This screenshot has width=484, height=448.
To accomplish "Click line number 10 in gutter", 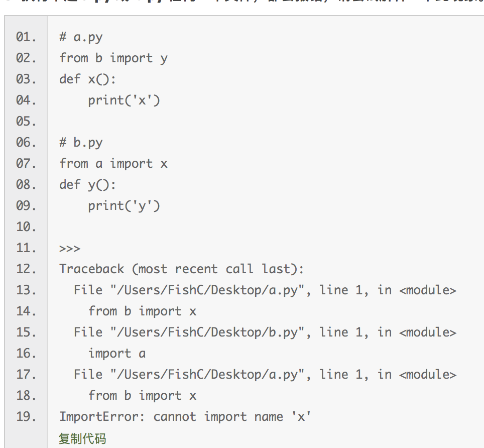I will (x=26, y=227).
